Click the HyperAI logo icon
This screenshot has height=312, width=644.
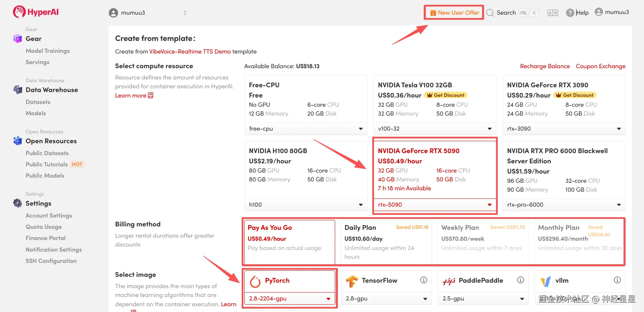pos(19,12)
